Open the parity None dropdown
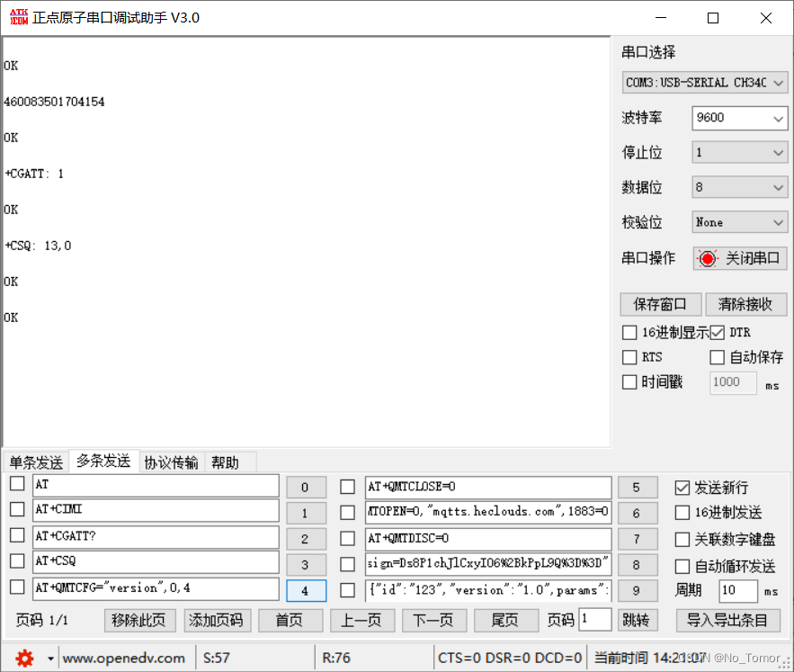 coord(739,222)
